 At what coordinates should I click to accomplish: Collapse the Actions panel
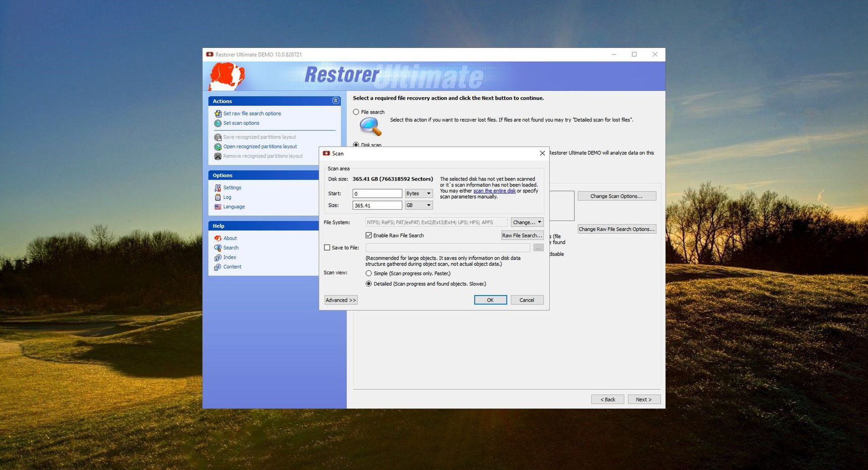pos(336,101)
